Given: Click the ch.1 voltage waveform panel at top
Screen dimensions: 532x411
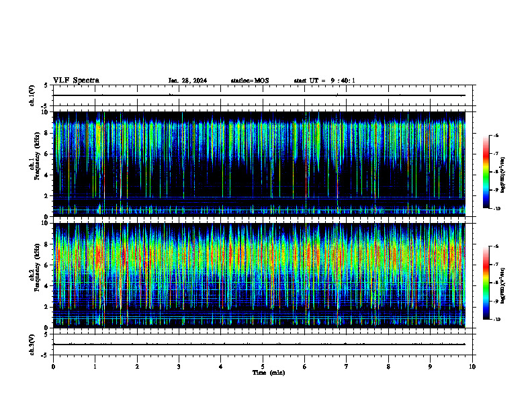Looking at the screenshot, I should point(263,95).
